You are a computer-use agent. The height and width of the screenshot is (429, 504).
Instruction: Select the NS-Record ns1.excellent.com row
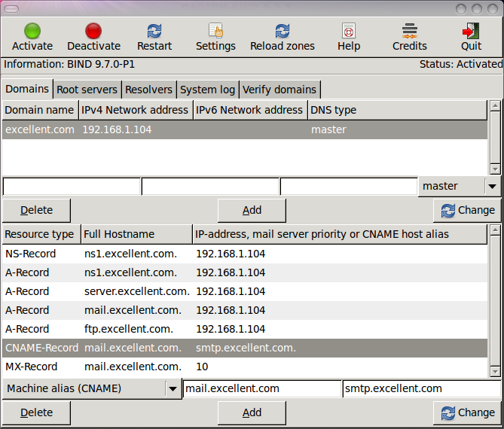pos(245,254)
